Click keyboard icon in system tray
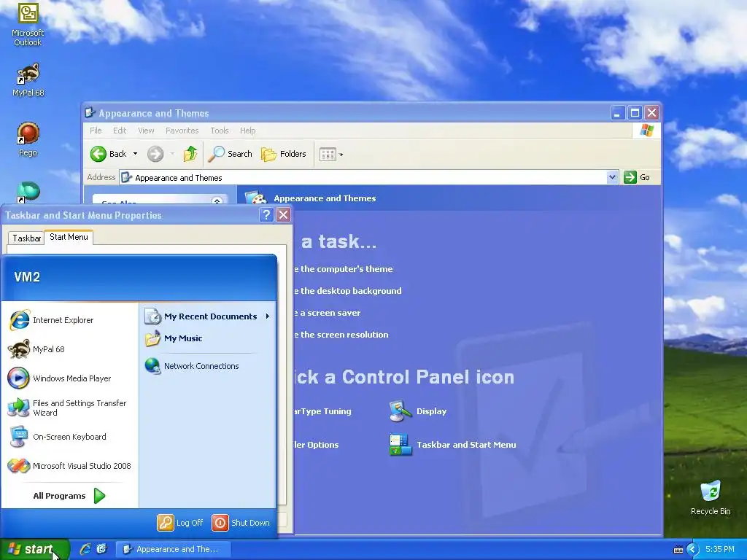This screenshot has height=560, width=747. (x=678, y=550)
